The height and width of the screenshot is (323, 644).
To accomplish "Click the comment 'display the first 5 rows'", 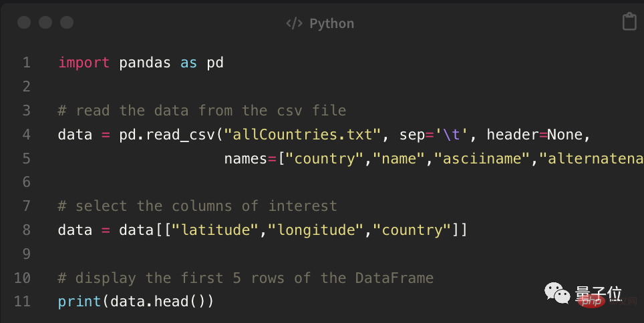I will pos(246,278).
